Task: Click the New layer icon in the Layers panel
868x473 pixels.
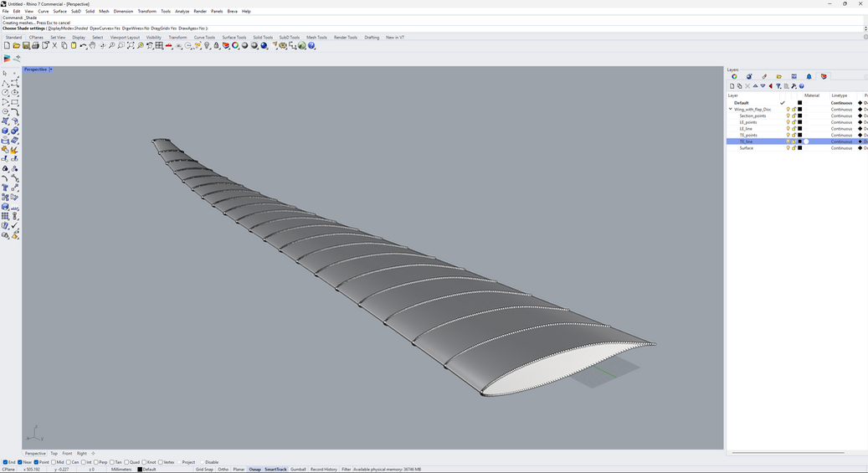Action: click(x=732, y=86)
